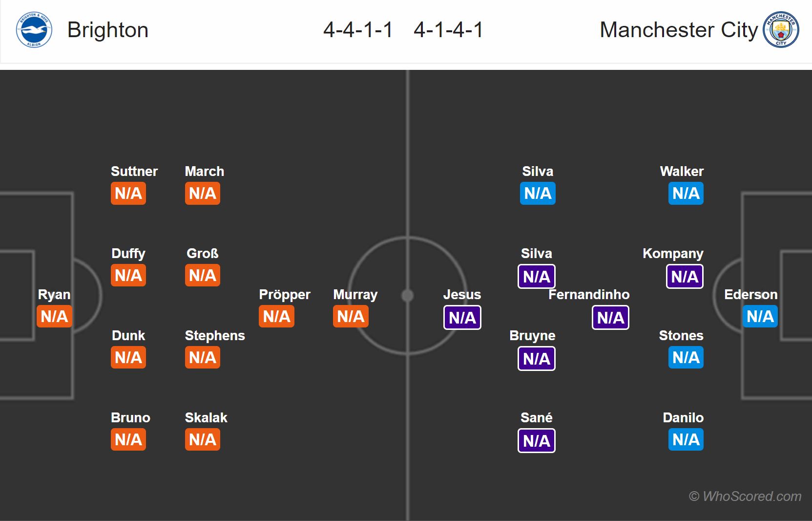Click the Manchester City club crest
Screen dimensions: 812x521
pos(781,30)
